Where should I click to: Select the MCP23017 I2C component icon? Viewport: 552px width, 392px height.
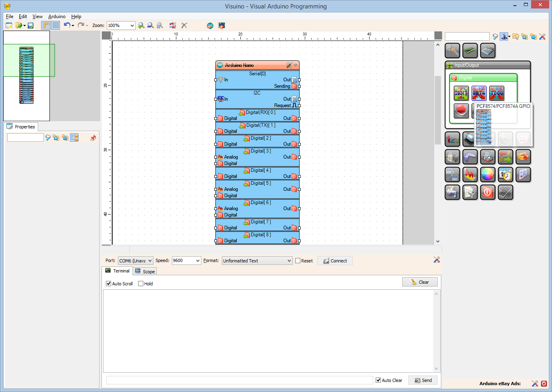461,93
